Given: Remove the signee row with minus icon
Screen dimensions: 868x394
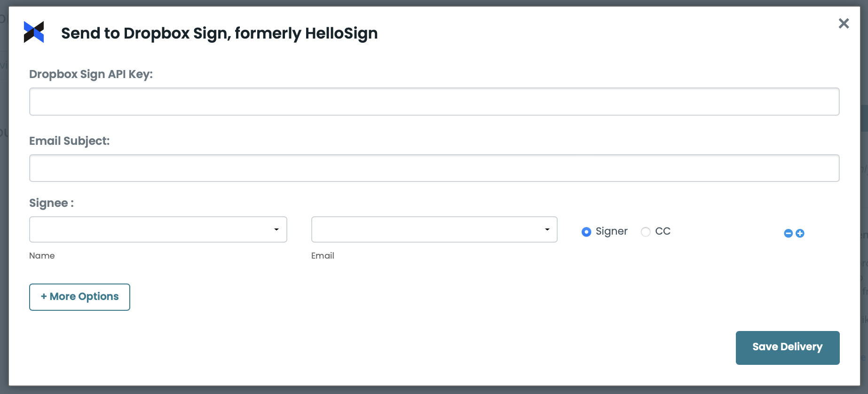Looking at the screenshot, I should [x=789, y=233].
